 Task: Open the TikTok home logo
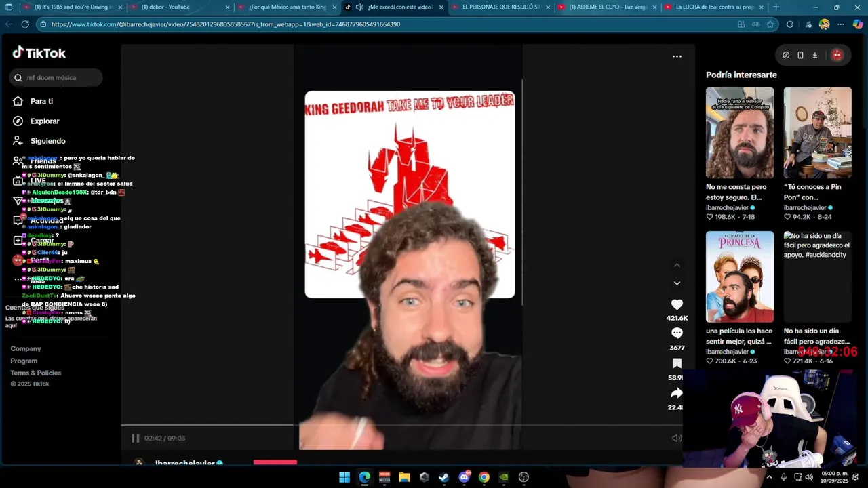point(39,53)
